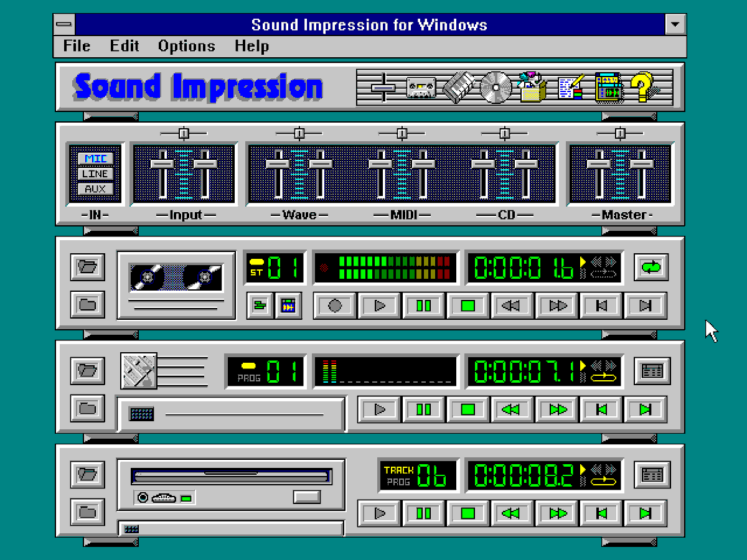Image resolution: width=747 pixels, height=560 pixels.
Task: Select the MIC input source
Action: coord(96,159)
